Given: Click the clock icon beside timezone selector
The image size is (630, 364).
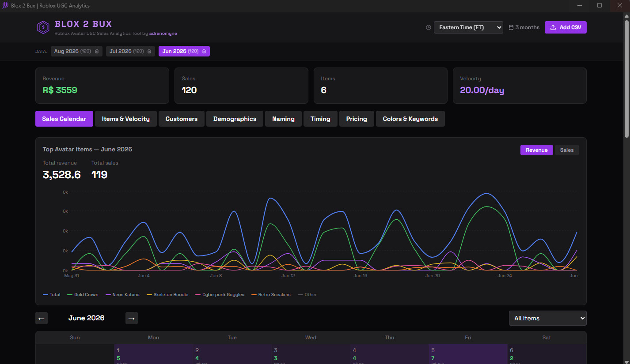Looking at the screenshot, I should (428, 27).
